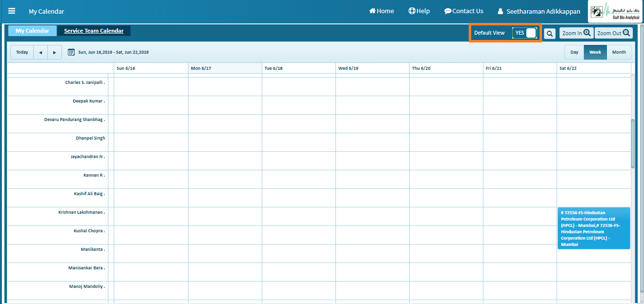Select the Tue 6/18 column header
Image resolution: width=644 pixels, height=304 pixels.
tap(299, 68)
